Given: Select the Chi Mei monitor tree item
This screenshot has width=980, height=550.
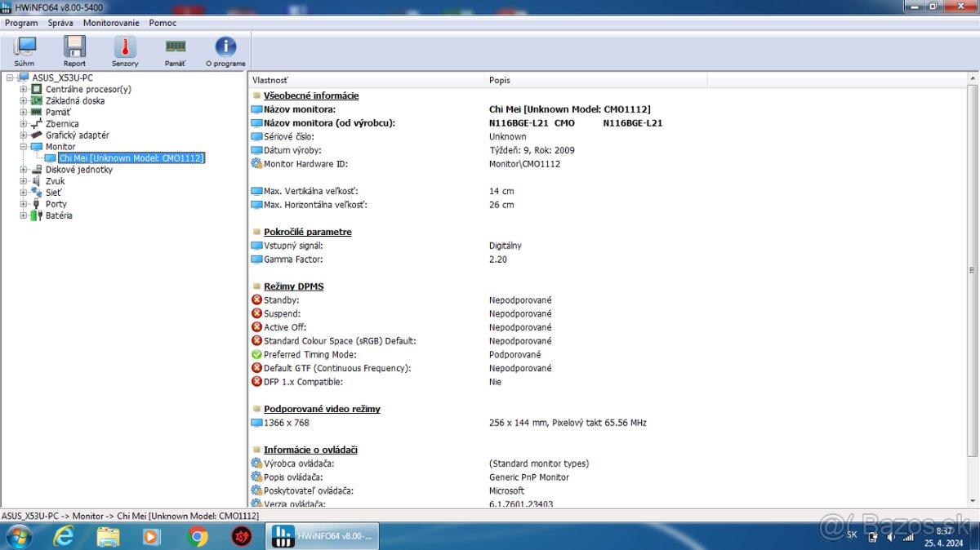Looking at the screenshot, I should (131, 157).
